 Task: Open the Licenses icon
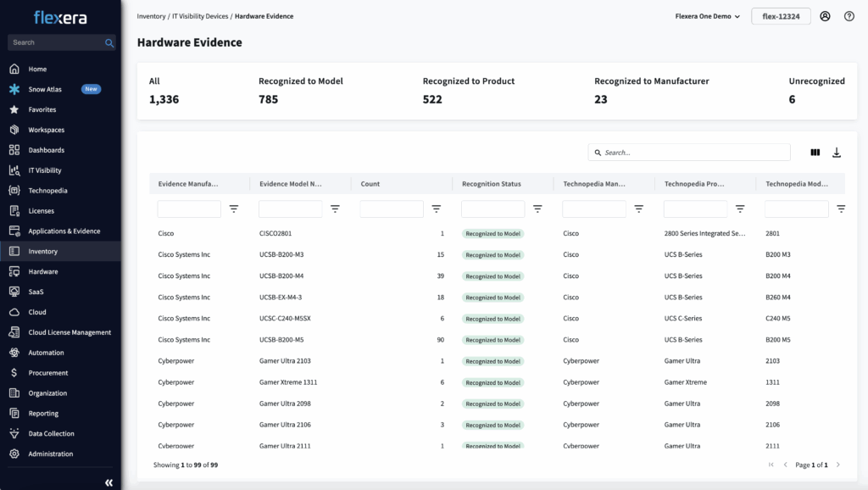point(14,210)
